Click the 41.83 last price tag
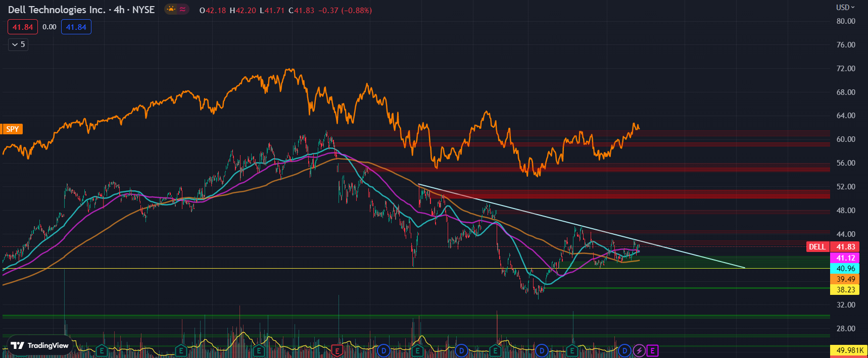The width and height of the screenshot is (868, 358). [846, 247]
